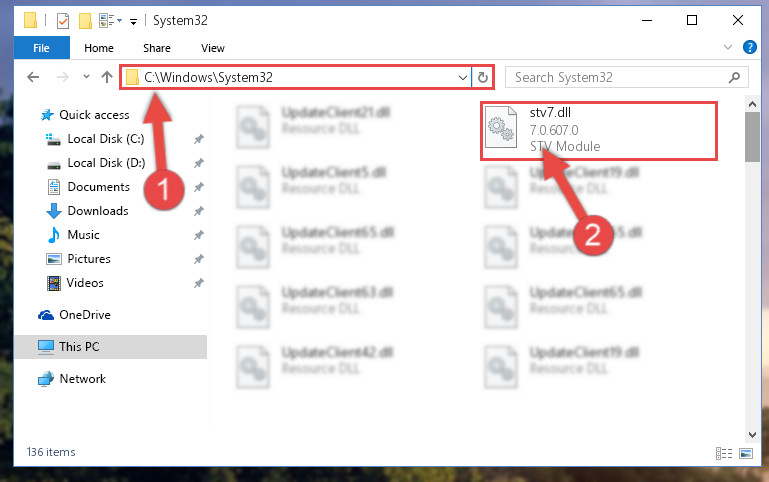Unpin Music from Quick access
This screenshot has width=769, height=482.
tap(199, 235)
